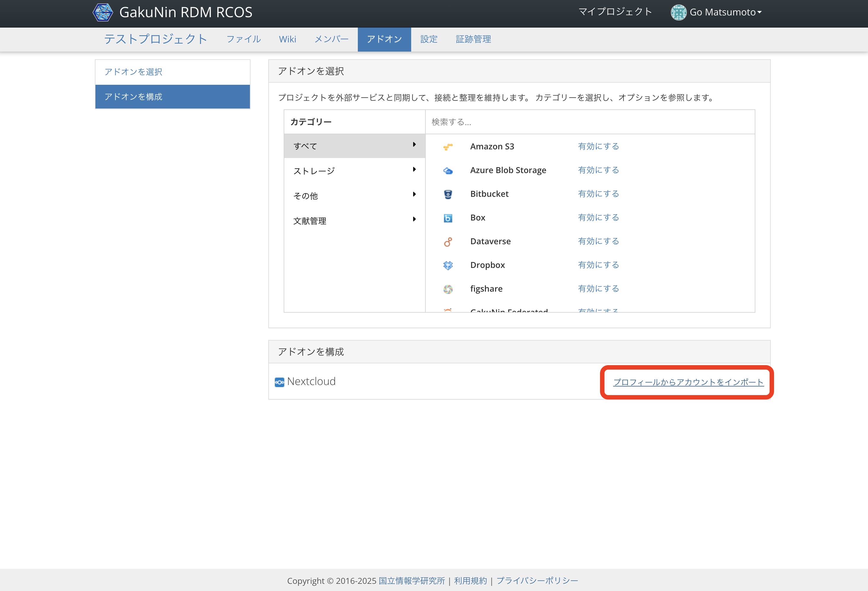Click the Dataverse addon icon
The width and height of the screenshot is (868, 591).
pyautogui.click(x=448, y=242)
